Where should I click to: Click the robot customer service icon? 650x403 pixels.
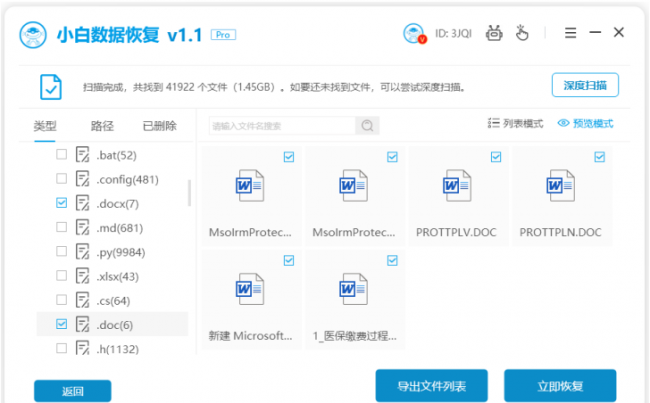tap(494, 33)
